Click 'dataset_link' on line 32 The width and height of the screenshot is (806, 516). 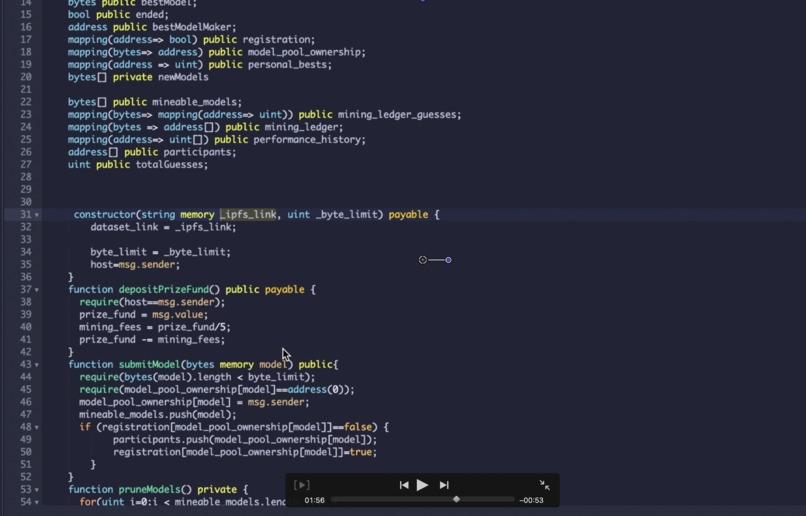[x=124, y=227]
